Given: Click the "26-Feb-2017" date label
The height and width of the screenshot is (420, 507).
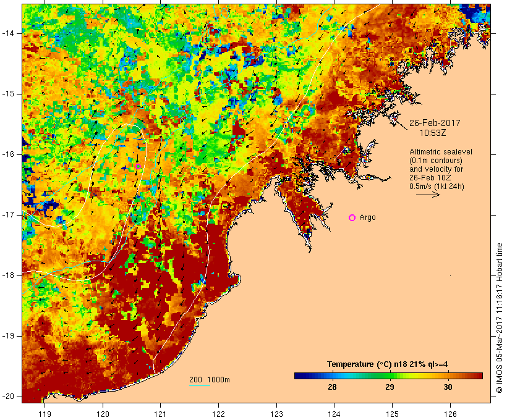Looking at the screenshot, I should (x=435, y=123).
